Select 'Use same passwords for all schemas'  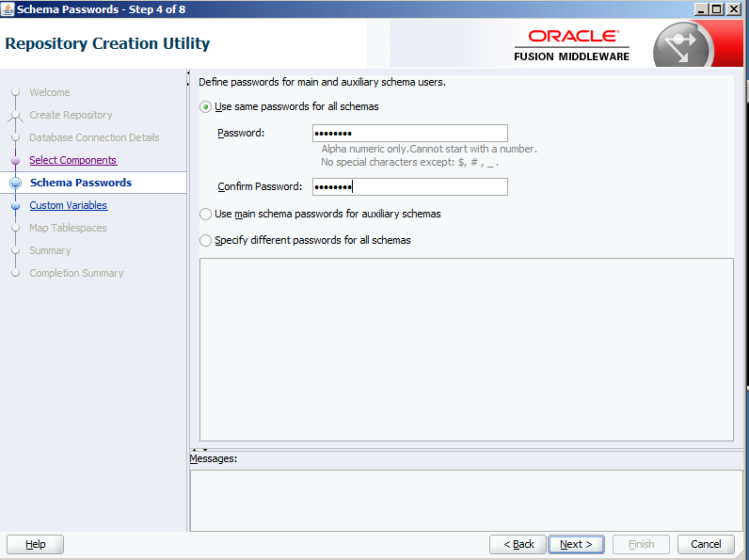pos(206,107)
